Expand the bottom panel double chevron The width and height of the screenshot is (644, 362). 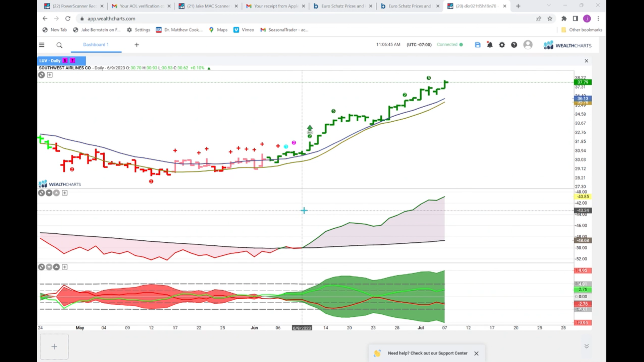pyautogui.click(x=586, y=346)
